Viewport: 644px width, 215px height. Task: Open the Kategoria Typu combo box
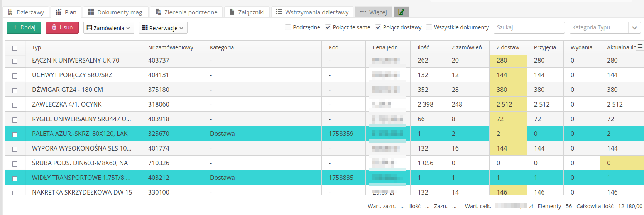pos(605,27)
